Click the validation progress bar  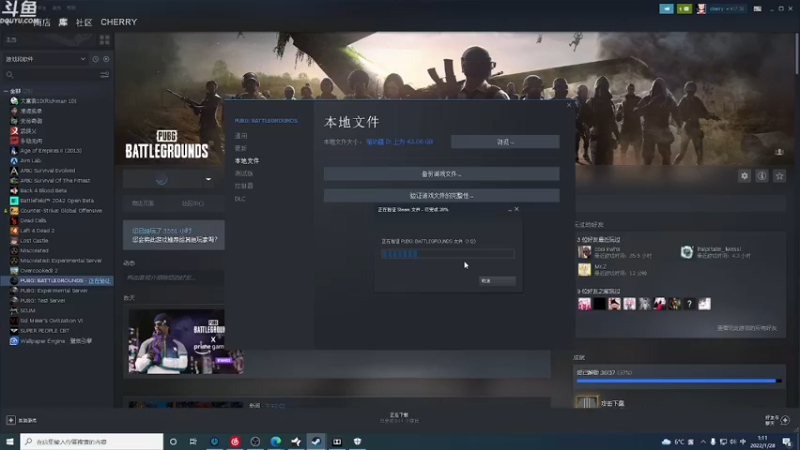point(448,254)
